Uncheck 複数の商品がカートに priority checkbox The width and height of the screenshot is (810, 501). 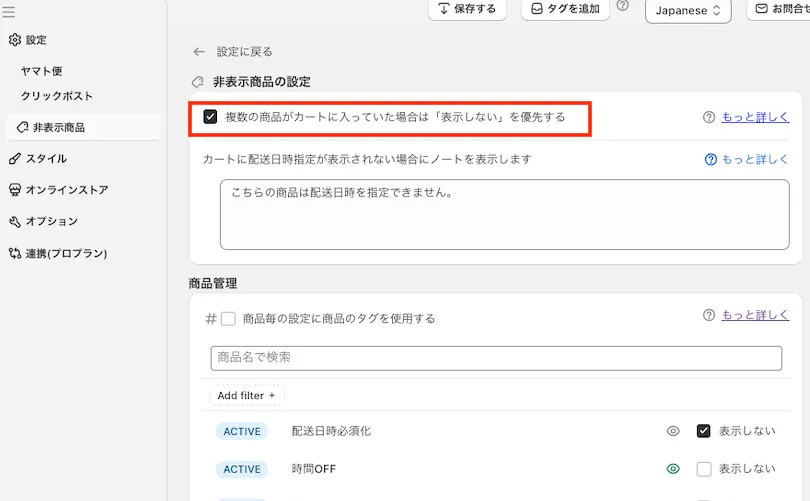210,117
